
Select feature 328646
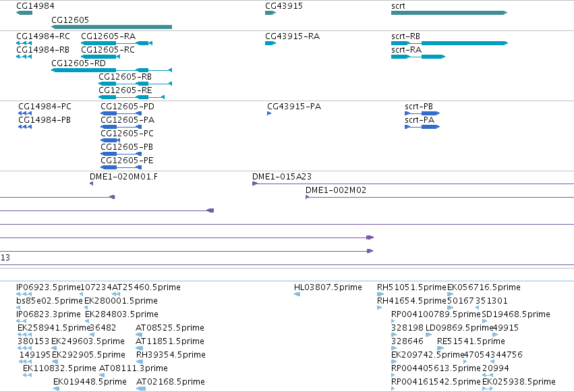(394, 348)
